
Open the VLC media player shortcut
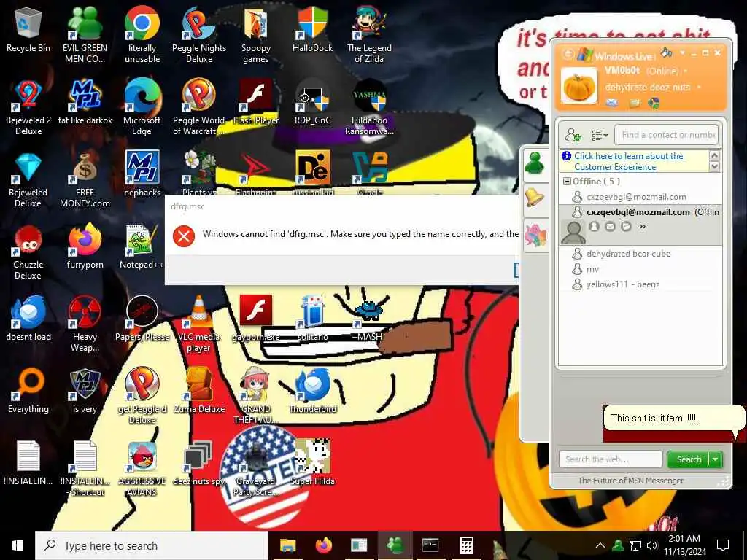tap(199, 324)
